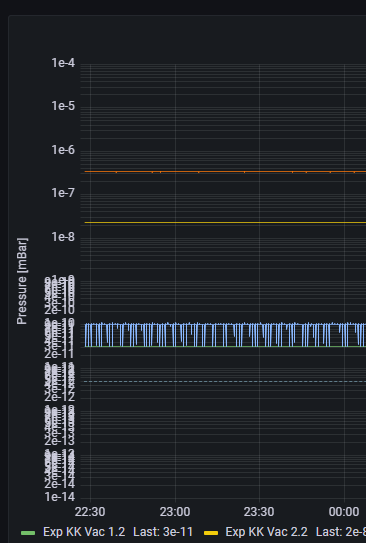This screenshot has height=543, width=366.
Task: Click the 1e-14 y-axis label
Action: 60,497
